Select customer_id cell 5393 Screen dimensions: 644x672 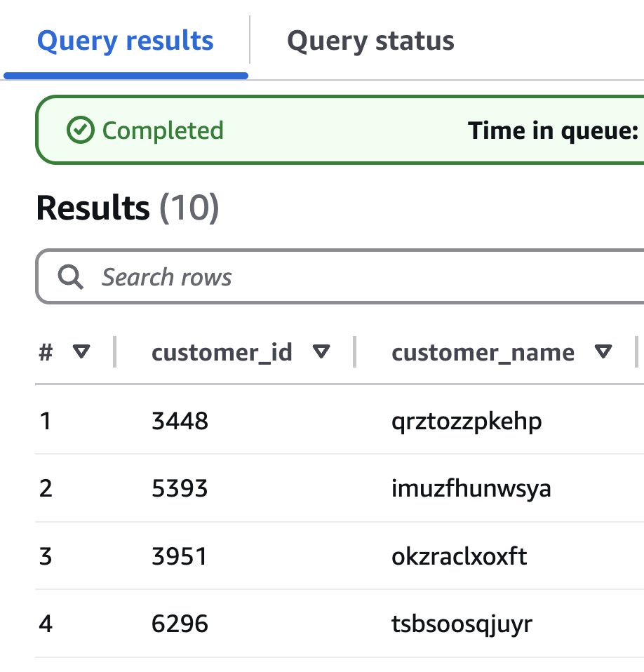click(x=180, y=489)
